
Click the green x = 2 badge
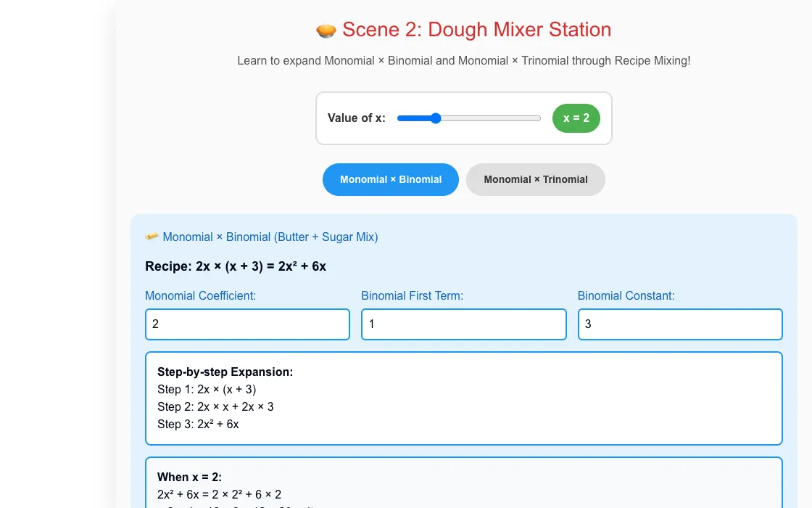point(576,118)
